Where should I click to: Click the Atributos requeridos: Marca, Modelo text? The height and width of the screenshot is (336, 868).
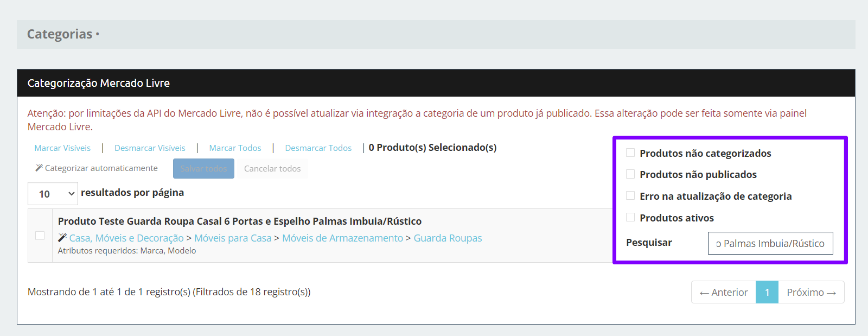point(127,251)
